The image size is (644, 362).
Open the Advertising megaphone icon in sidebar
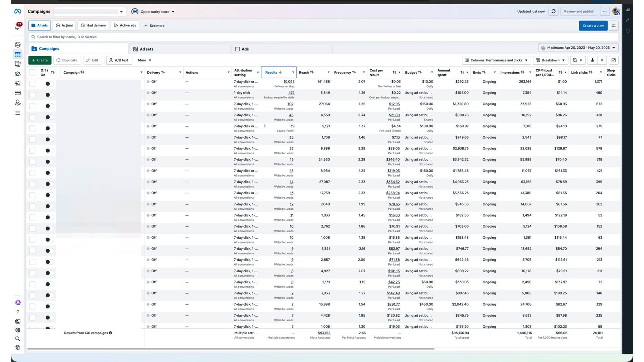(x=18, y=83)
